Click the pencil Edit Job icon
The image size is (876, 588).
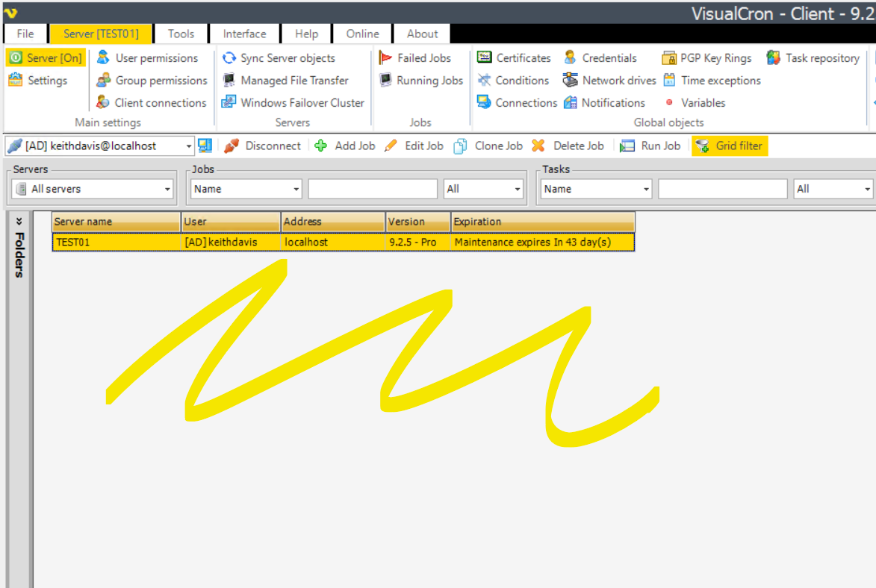tap(391, 146)
